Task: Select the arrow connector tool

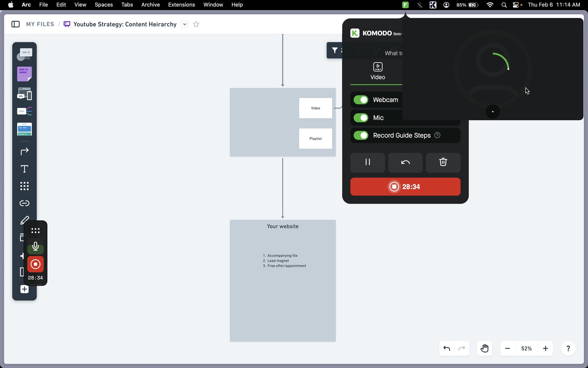Action: coord(24,151)
